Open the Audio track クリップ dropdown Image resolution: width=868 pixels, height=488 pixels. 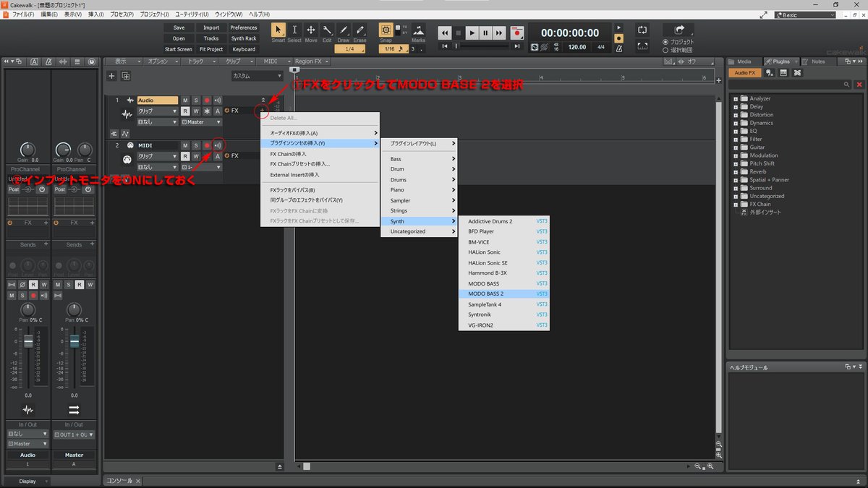click(157, 111)
